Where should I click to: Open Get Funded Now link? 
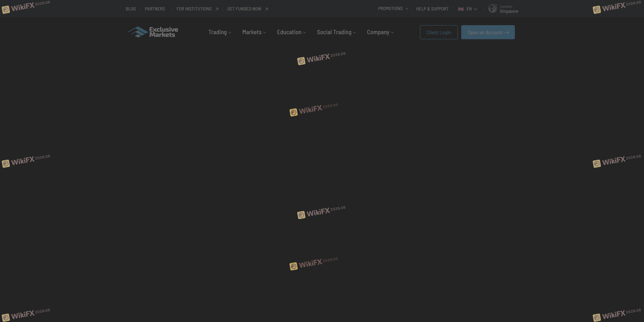pos(244,9)
